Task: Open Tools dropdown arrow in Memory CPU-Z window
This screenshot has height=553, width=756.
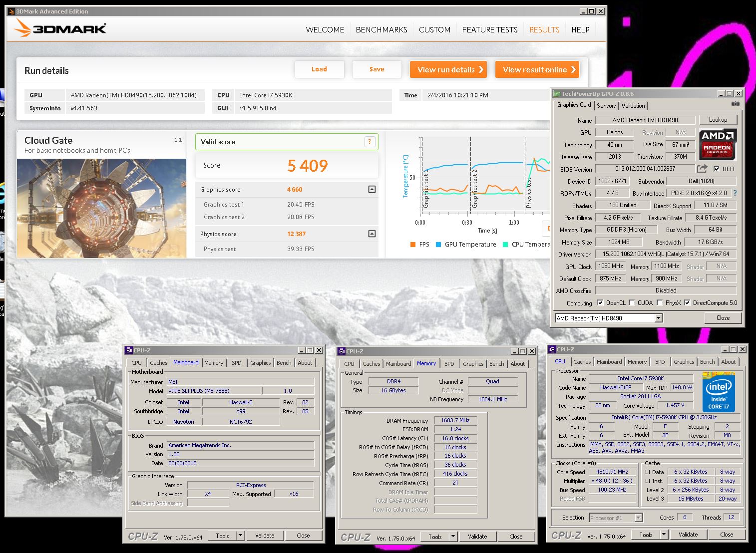Action: coord(453,537)
